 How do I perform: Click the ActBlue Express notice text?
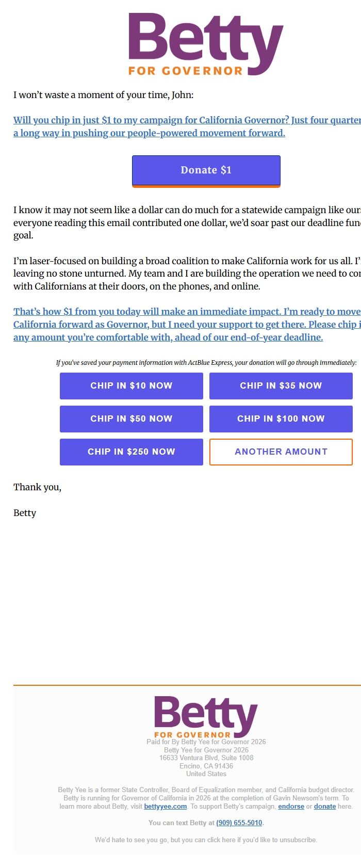coord(206,362)
